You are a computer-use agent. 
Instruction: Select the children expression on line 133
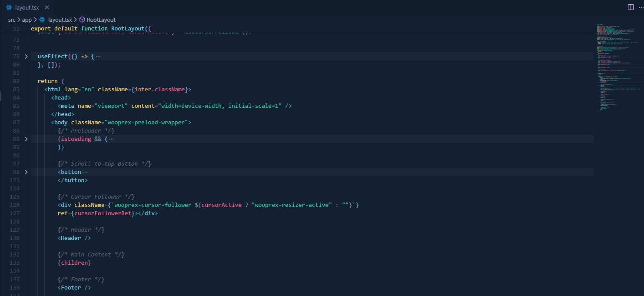tap(75, 263)
